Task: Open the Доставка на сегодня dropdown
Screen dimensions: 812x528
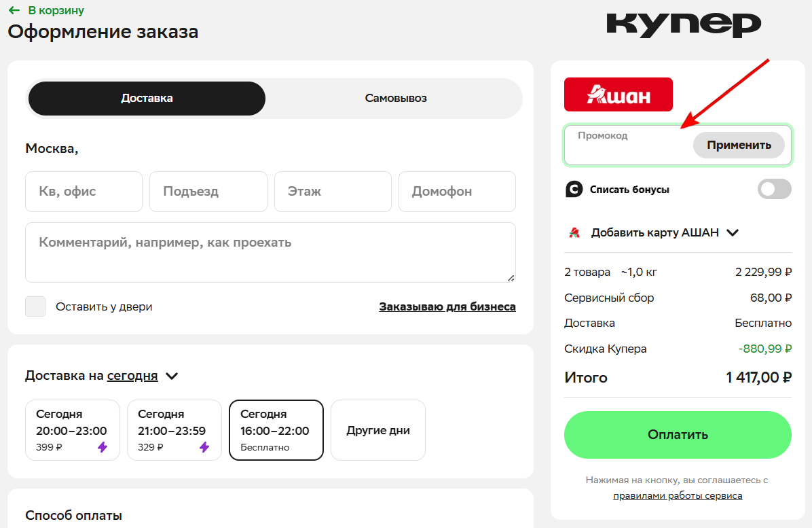Action: click(x=172, y=376)
